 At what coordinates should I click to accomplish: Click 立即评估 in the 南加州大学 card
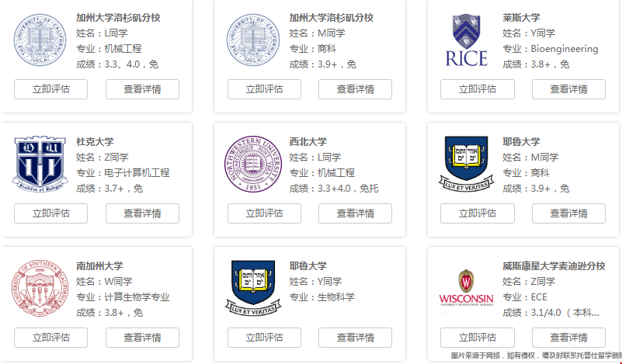[50, 338]
